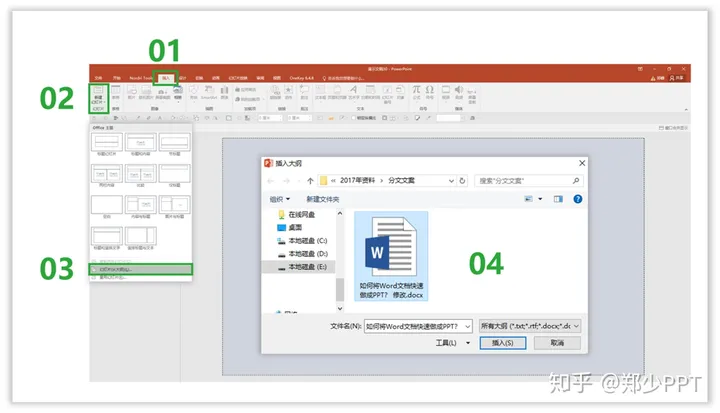720x413 pixels.
Task: Click the 取消 button
Action: pos(557,343)
